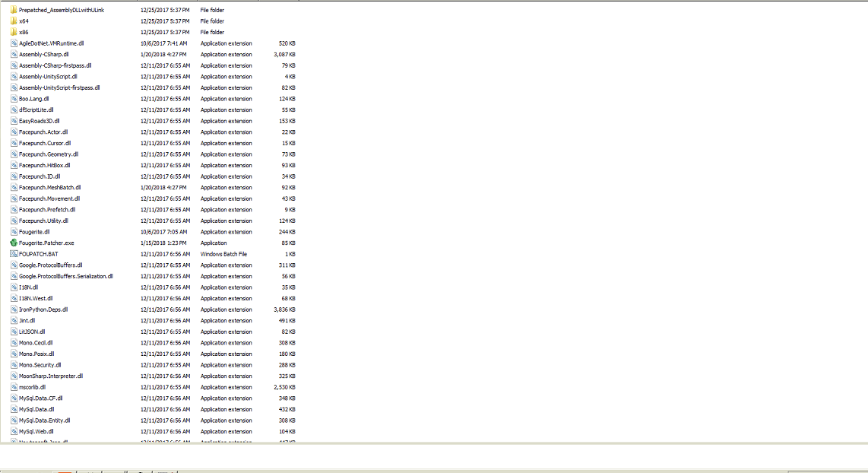
Task: Select the file name MySql.Web.dll
Action: 36,431
